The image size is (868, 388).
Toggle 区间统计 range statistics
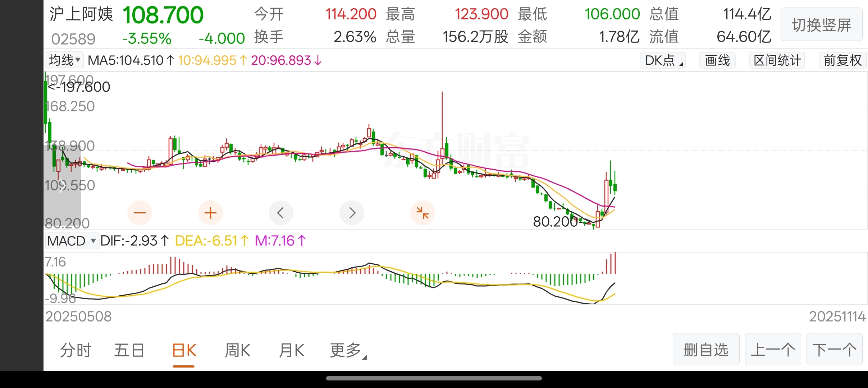tap(777, 60)
